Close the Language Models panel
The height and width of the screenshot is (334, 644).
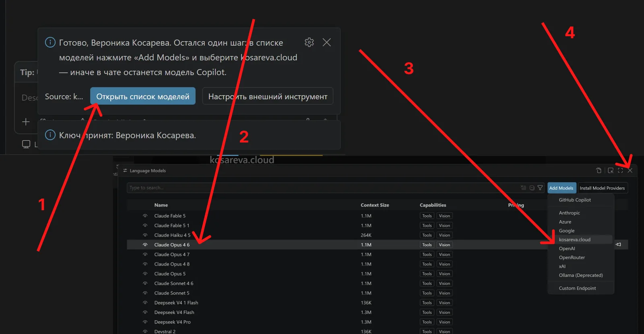pos(630,171)
